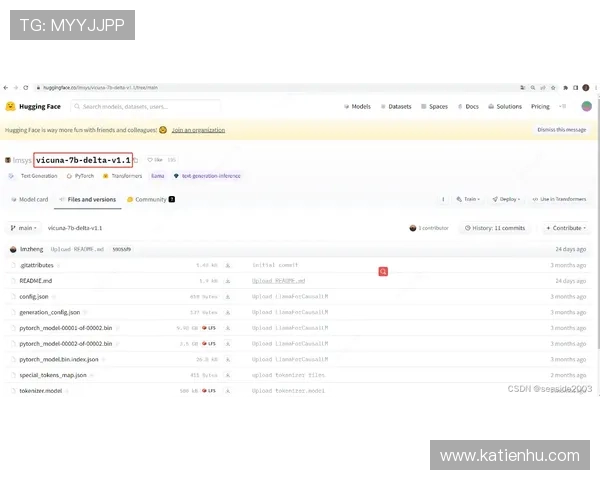Focus the Search models, datasets, users field

point(145,106)
